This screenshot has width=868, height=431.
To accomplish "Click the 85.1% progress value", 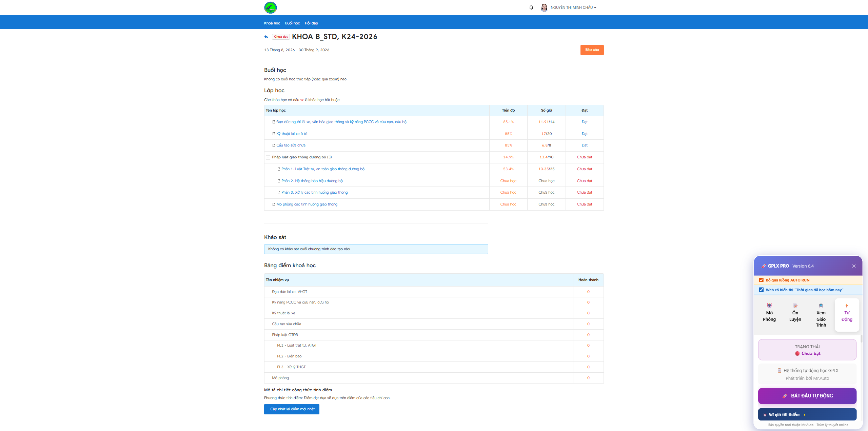I will [x=508, y=122].
